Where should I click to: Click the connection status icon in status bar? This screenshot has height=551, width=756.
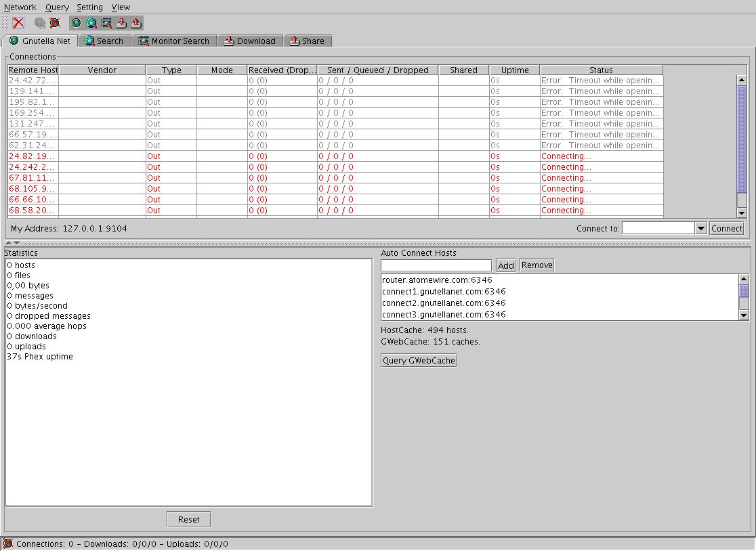tap(7, 544)
